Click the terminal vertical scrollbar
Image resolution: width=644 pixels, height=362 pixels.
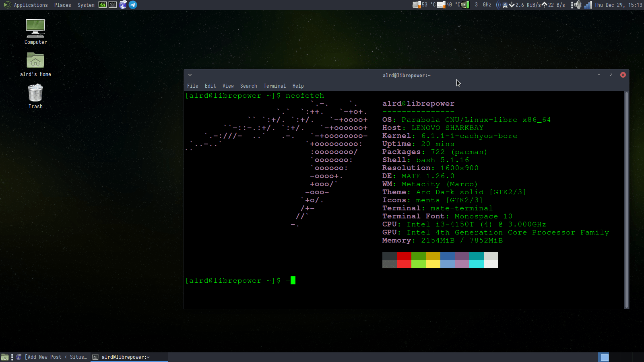pyautogui.click(x=626, y=200)
